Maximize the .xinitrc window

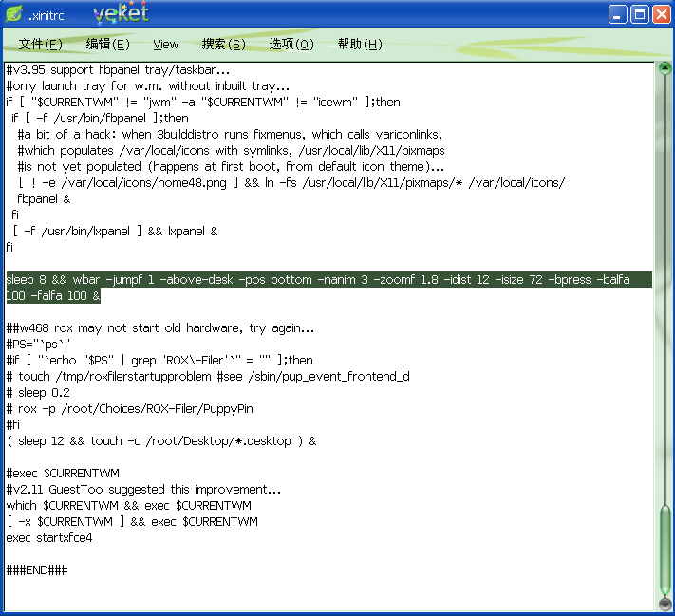pyautogui.click(x=640, y=14)
